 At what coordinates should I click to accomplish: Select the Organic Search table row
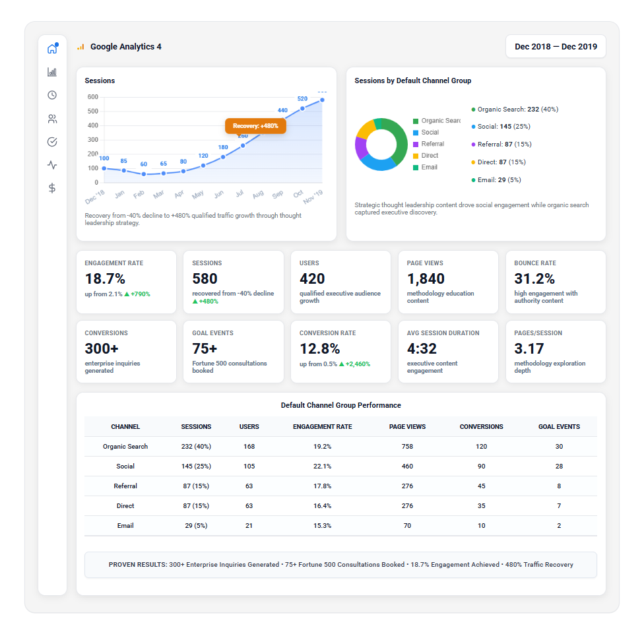tap(340, 447)
